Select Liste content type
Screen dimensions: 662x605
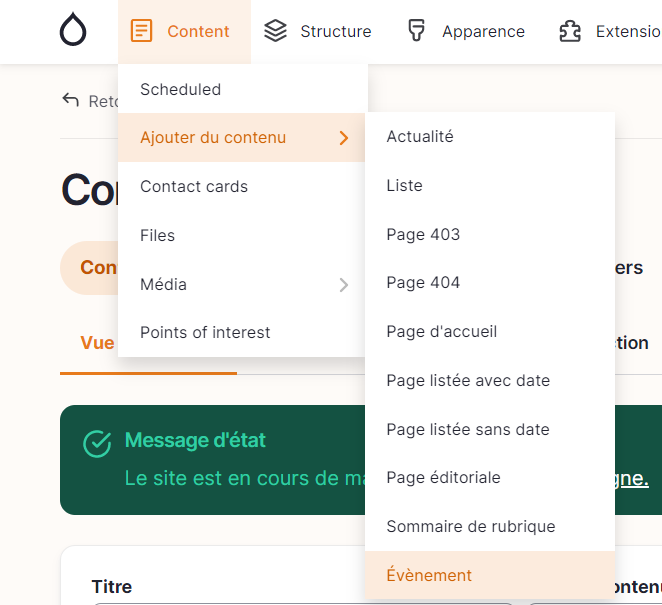tap(404, 186)
